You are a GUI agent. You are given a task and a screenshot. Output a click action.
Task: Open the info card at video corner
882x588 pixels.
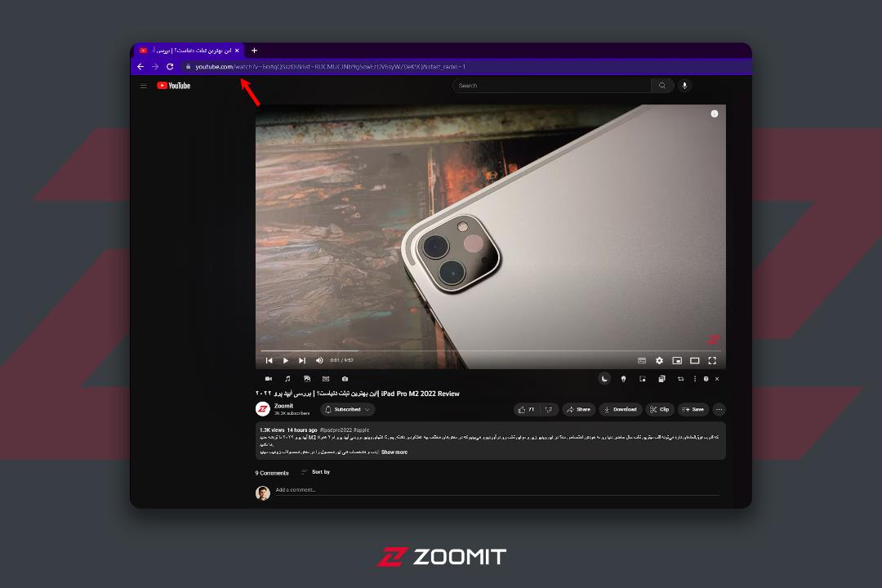tap(715, 114)
